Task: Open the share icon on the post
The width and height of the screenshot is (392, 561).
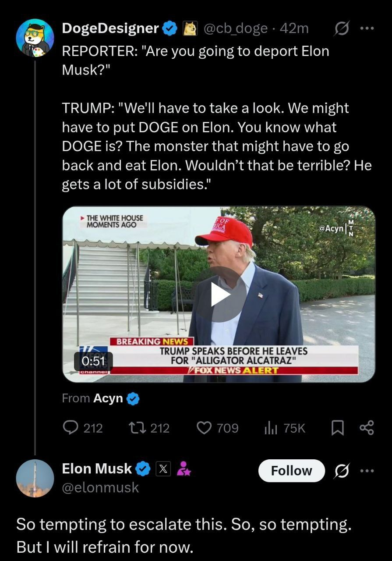Action: [x=367, y=428]
